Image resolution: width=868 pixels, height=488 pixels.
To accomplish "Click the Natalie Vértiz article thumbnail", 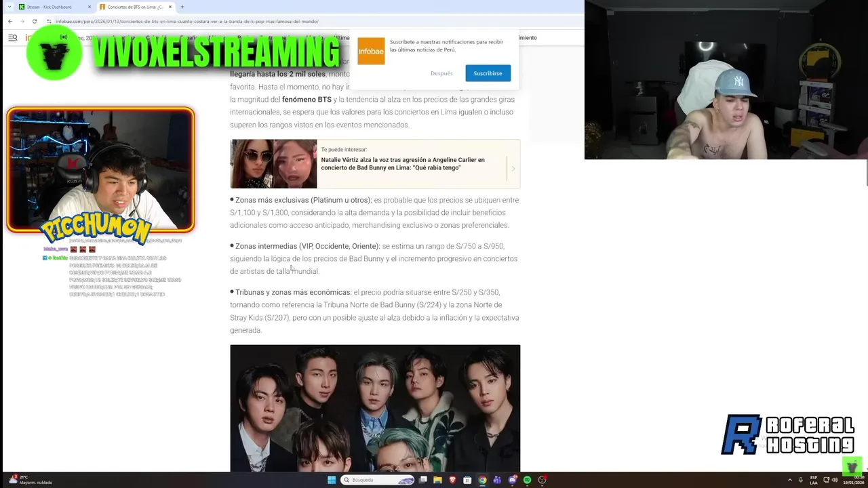I will tap(273, 163).
